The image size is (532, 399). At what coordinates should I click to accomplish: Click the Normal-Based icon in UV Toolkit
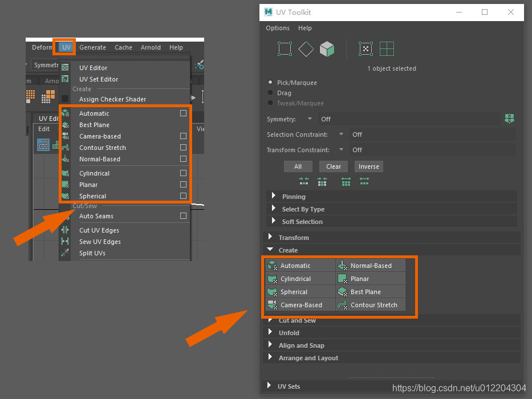(342, 265)
